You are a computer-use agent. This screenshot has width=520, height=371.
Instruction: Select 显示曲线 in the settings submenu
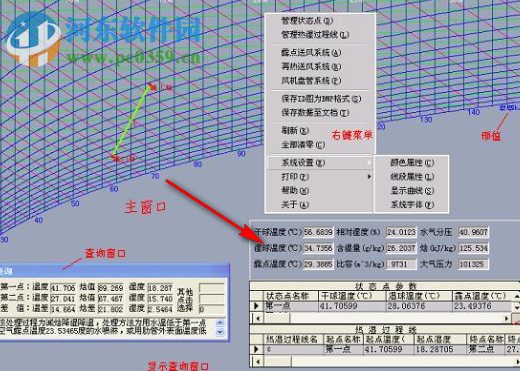click(x=412, y=191)
